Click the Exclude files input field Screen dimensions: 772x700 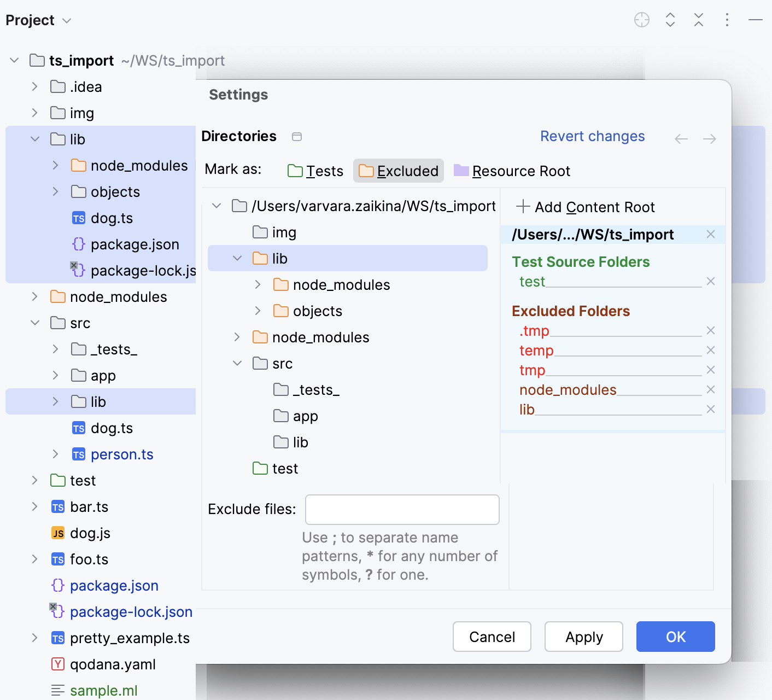402,509
